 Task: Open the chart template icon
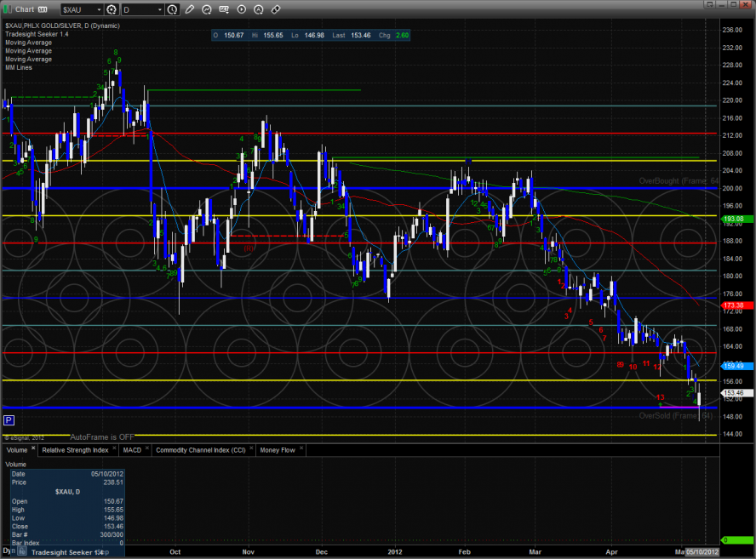224,9
